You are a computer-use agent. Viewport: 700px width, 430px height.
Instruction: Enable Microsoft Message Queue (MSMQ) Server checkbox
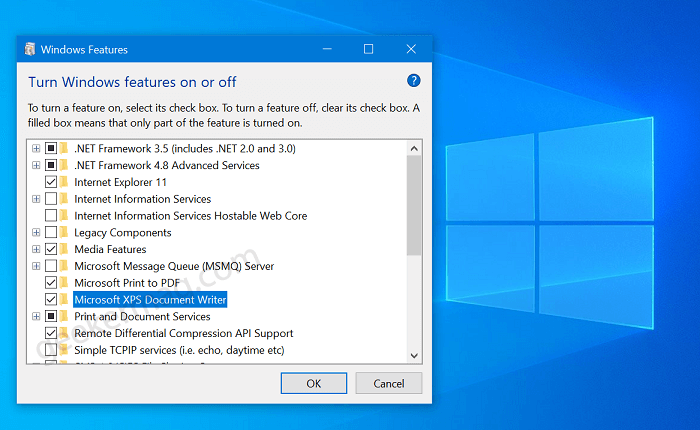point(51,266)
